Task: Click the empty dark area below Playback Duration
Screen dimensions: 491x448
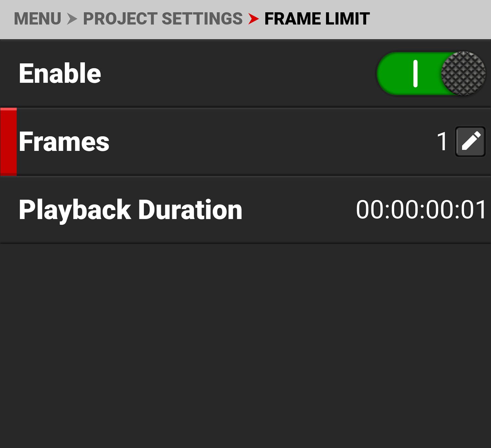Action: (x=245, y=343)
